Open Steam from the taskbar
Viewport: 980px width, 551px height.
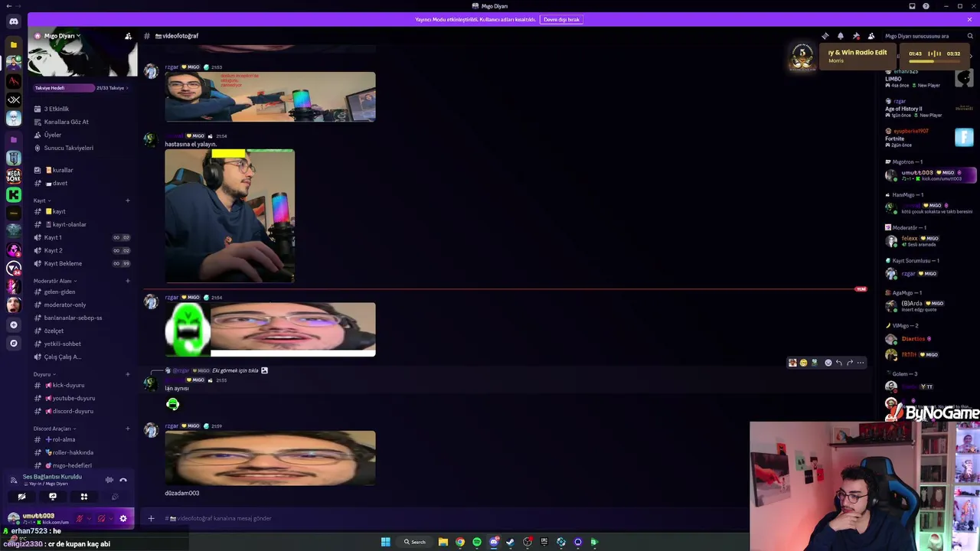tap(511, 542)
